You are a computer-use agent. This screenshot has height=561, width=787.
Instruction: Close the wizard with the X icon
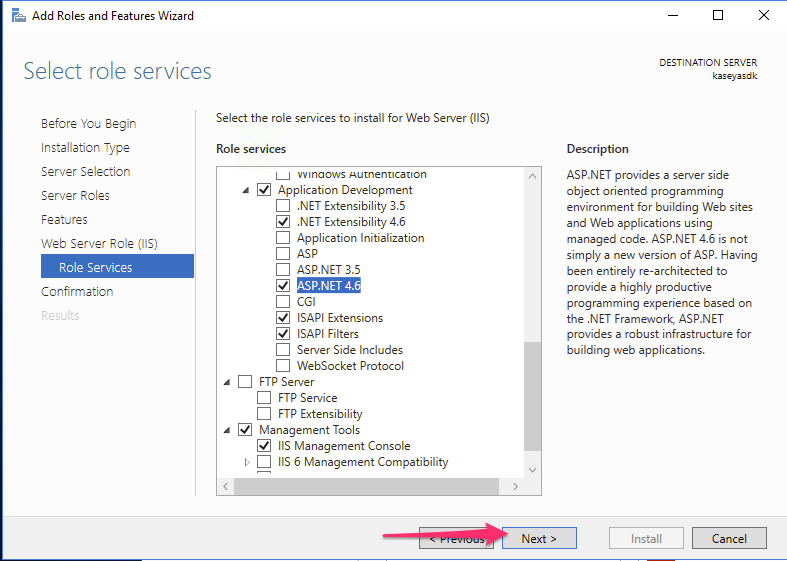point(764,16)
